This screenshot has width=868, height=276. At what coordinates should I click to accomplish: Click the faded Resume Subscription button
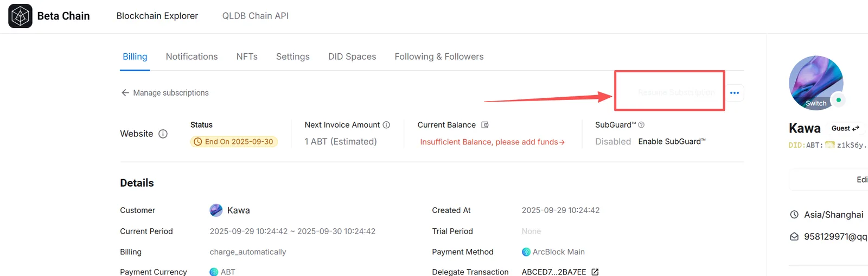pyautogui.click(x=676, y=93)
